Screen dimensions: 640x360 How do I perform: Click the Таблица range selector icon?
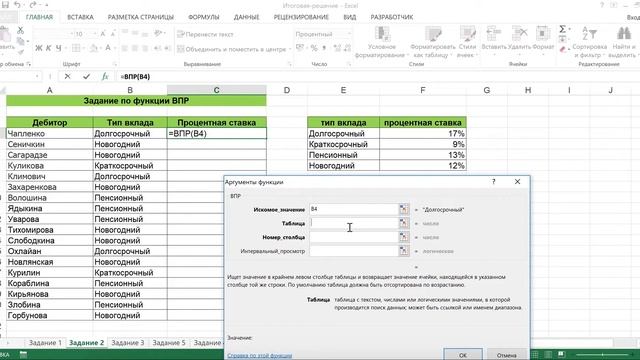point(404,223)
